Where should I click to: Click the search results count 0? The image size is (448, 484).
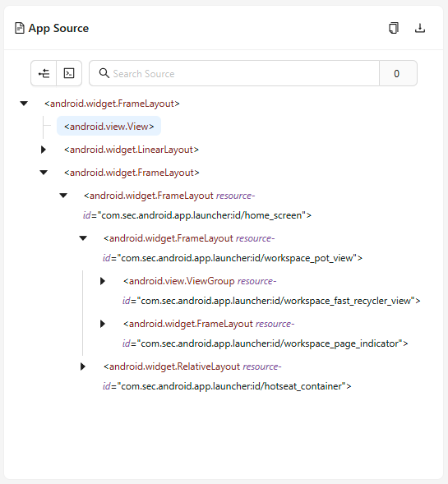(398, 73)
